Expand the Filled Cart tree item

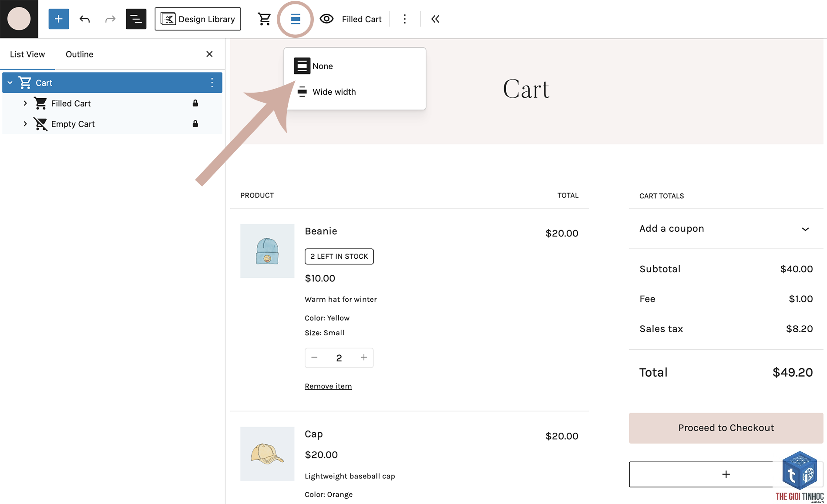tap(25, 103)
